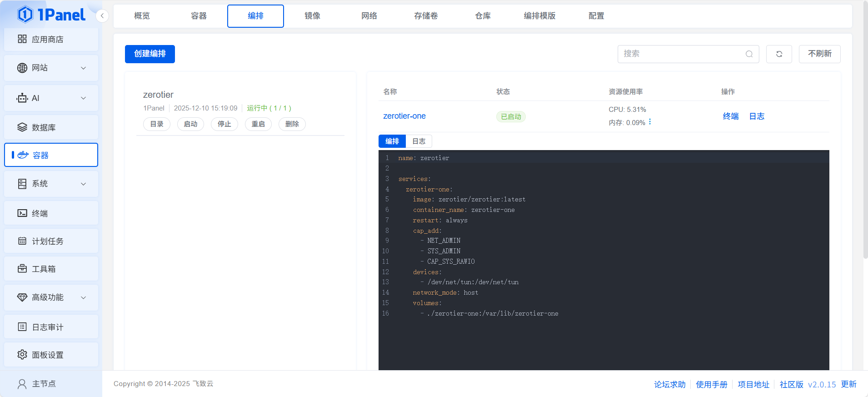
Task: Collapse the sidebar with arrow button
Action: (x=102, y=16)
